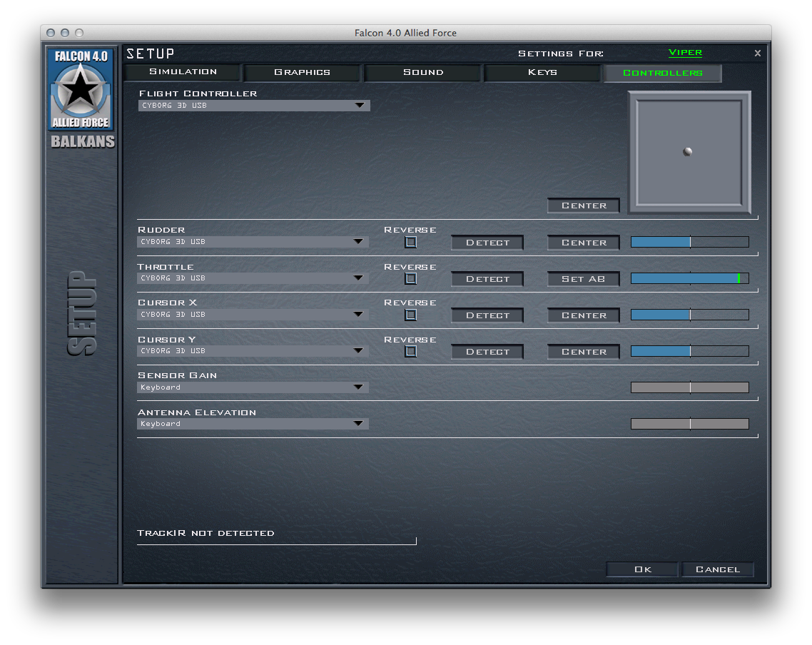Viewport: 812px width, 645px height.
Task: Minimize window using macOS title bar button
Action: [x=65, y=33]
